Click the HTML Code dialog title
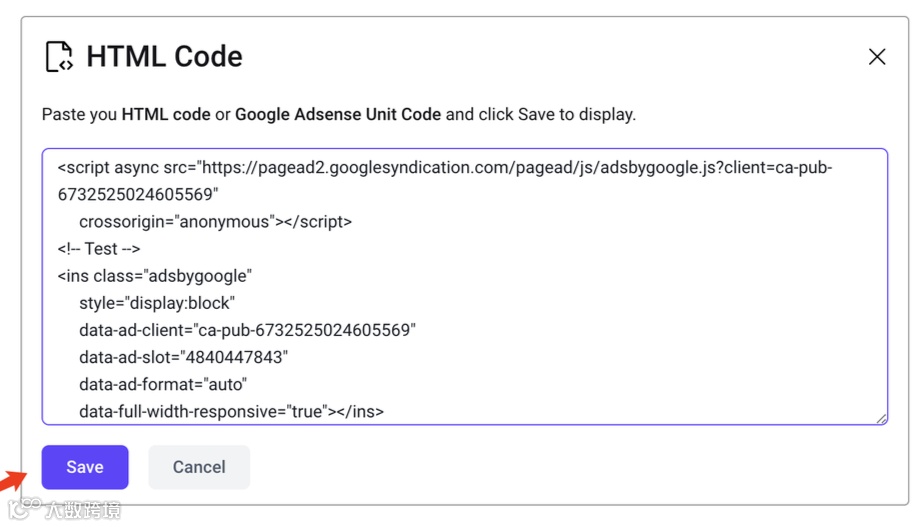The image size is (921, 527). coord(164,57)
